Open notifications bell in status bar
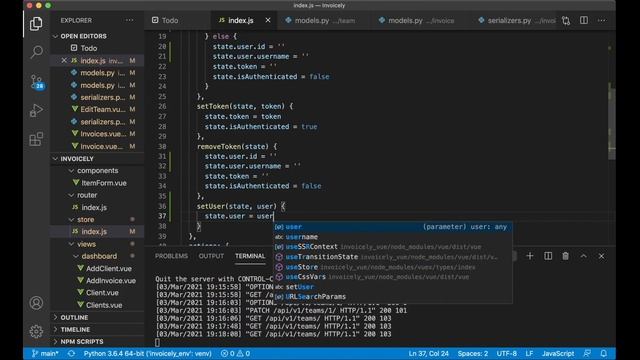 pyautogui.click(x=604, y=353)
